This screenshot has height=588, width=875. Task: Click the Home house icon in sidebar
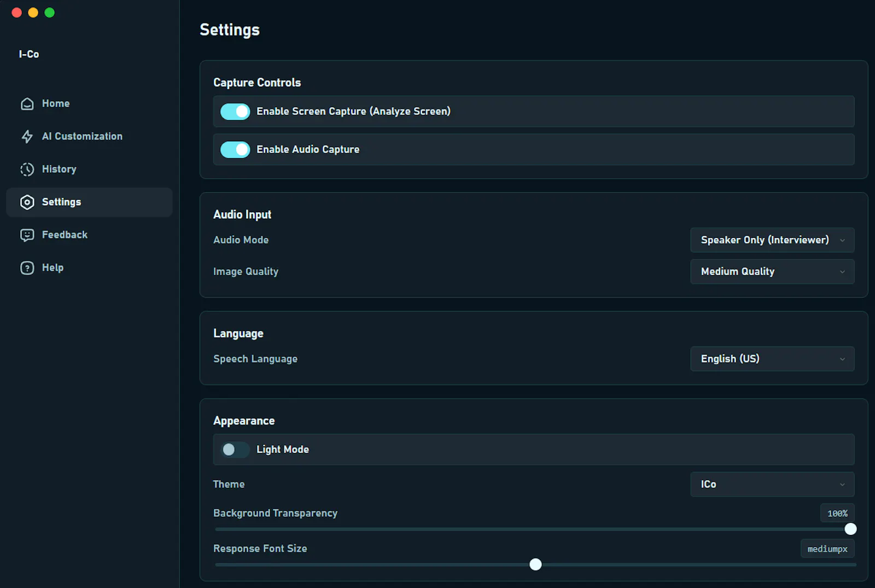(27, 104)
